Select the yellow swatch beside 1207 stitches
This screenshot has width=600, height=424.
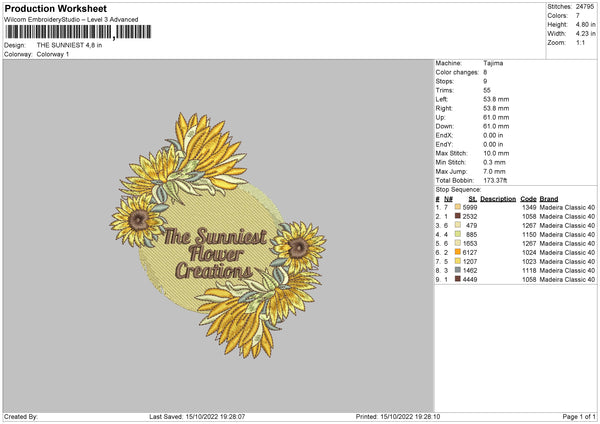pos(458,261)
